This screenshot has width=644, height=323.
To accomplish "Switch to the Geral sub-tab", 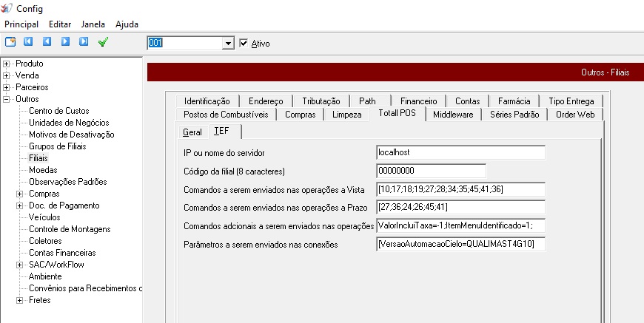I will [x=192, y=132].
